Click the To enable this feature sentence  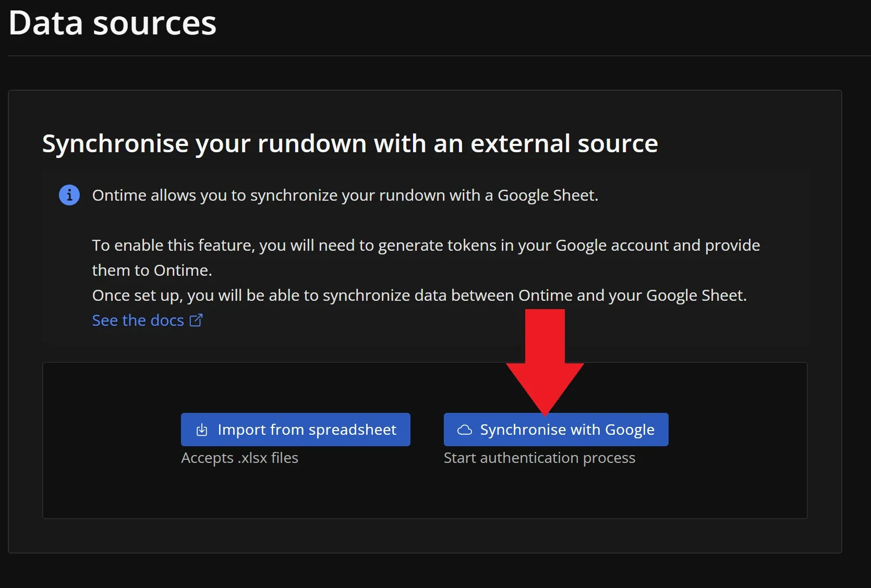point(426,246)
